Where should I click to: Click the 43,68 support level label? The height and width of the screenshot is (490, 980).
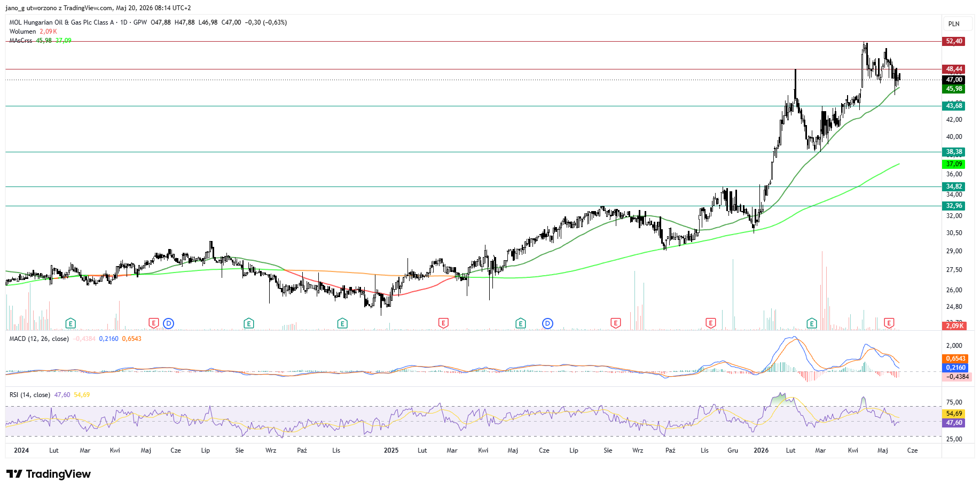tap(954, 106)
